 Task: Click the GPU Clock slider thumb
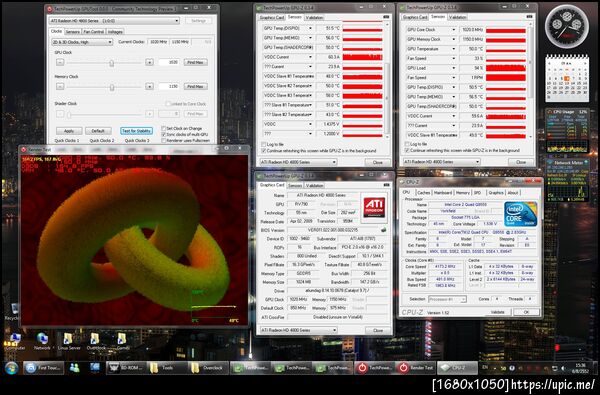pos(111,63)
